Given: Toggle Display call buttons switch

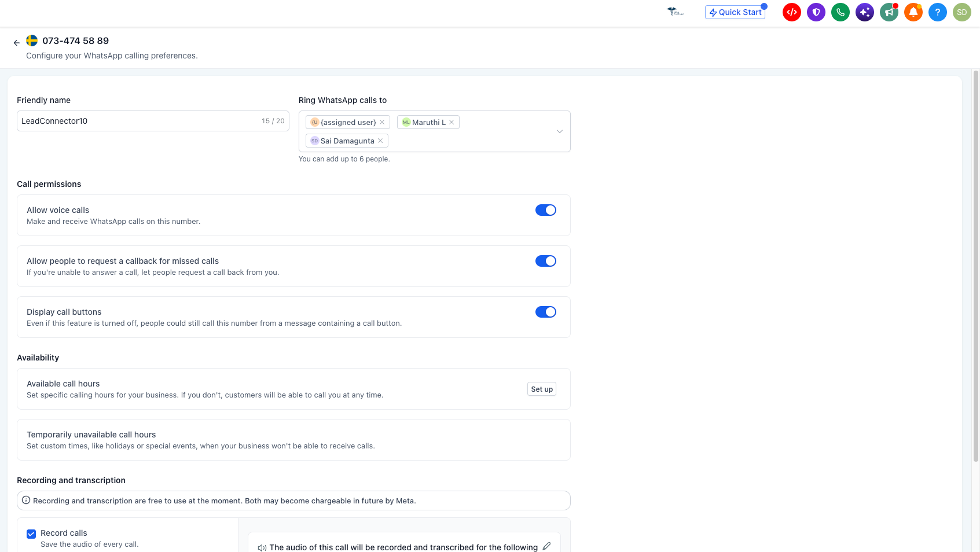Looking at the screenshot, I should click(545, 312).
